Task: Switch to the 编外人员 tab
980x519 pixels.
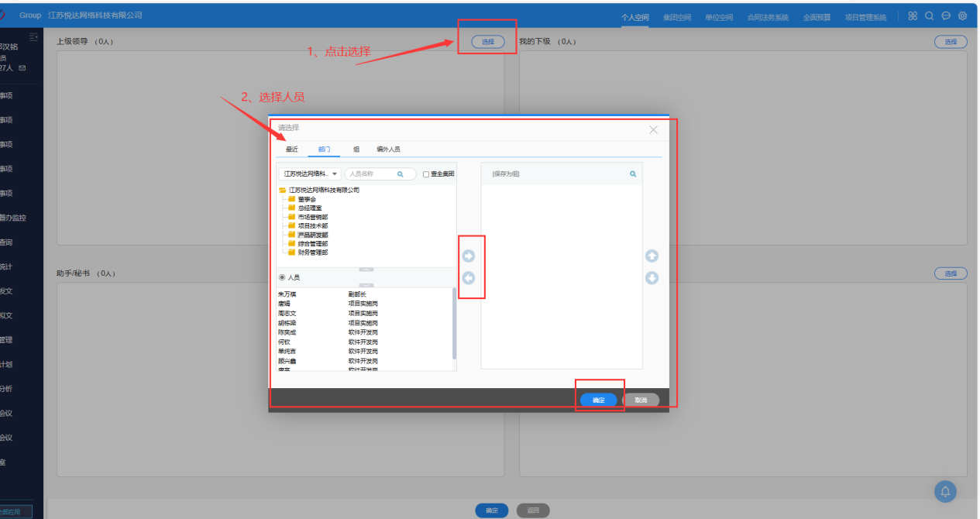Action: [x=388, y=150]
